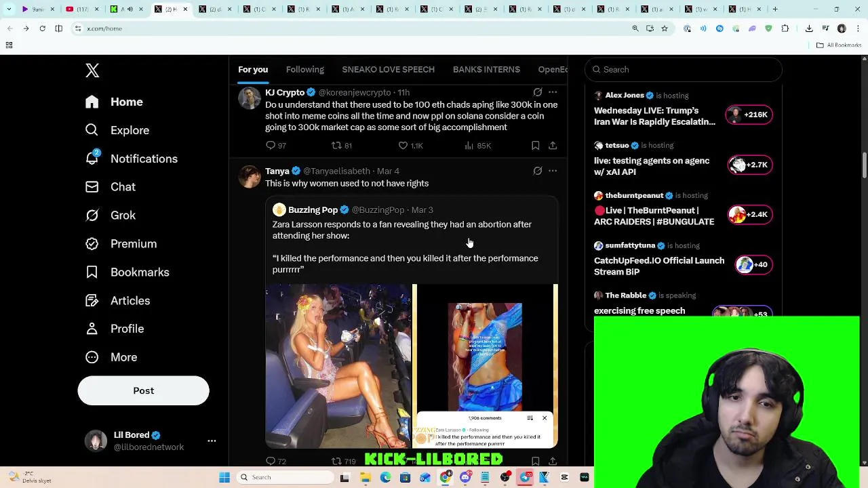Open the Explore section

117,130
